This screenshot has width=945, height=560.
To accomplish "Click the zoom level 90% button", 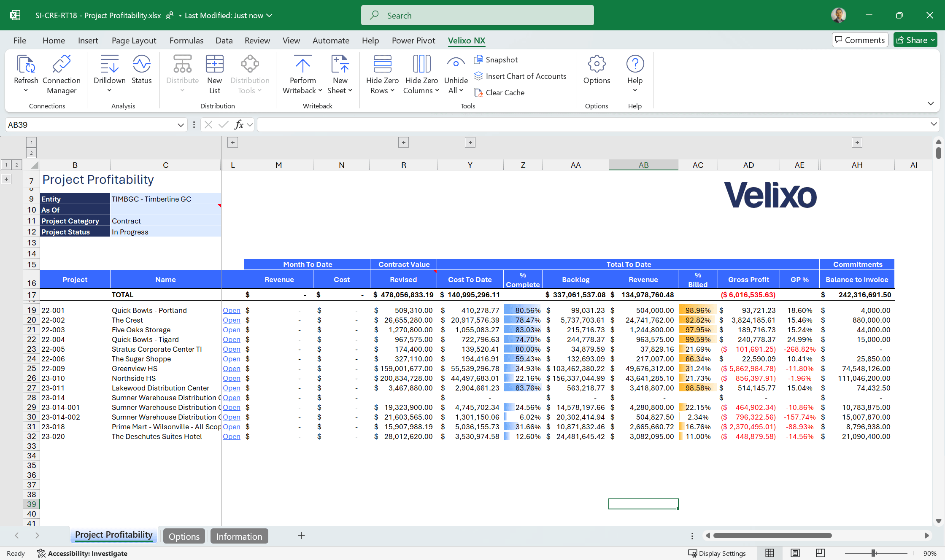I will click(930, 553).
